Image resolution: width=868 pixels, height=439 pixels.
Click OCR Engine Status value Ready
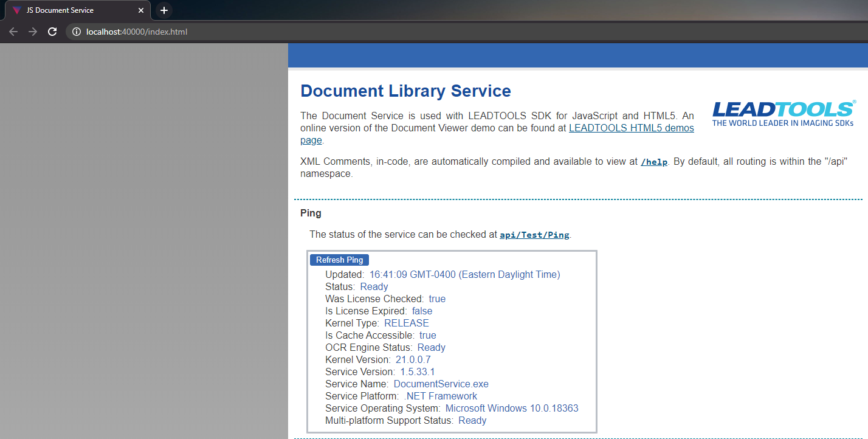pyautogui.click(x=432, y=348)
